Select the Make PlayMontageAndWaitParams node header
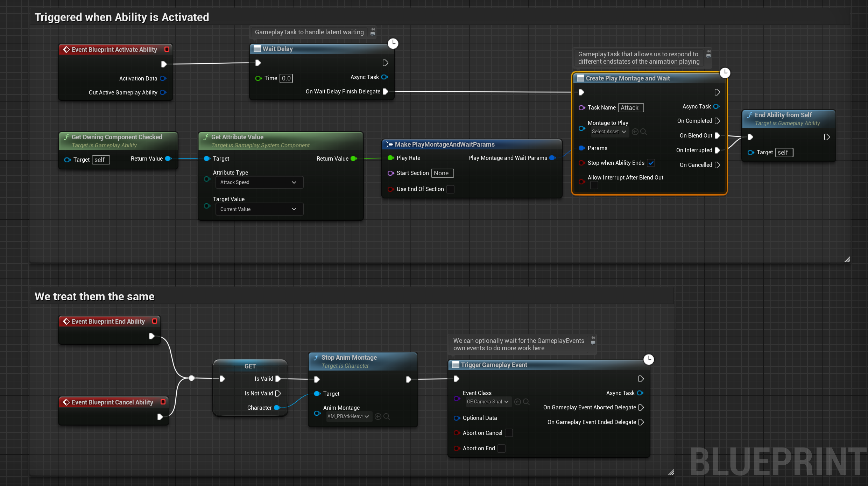Screen dimensions: 868x486 (x=472, y=144)
